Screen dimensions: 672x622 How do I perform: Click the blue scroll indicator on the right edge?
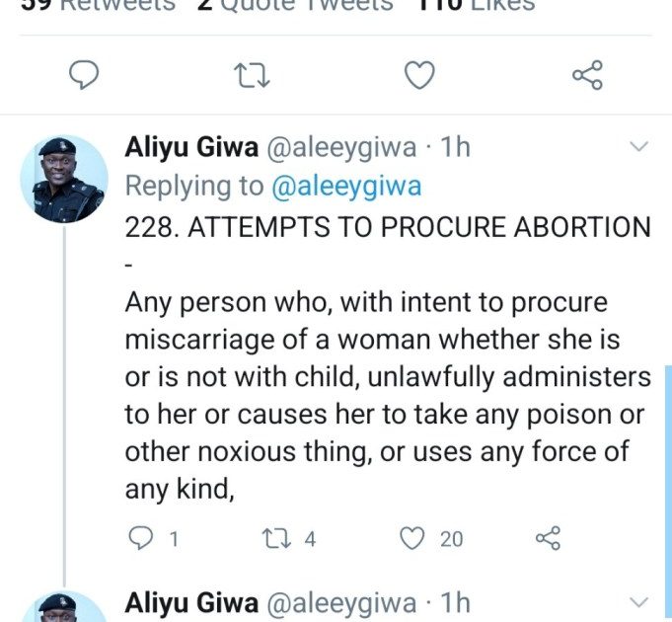[668, 444]
